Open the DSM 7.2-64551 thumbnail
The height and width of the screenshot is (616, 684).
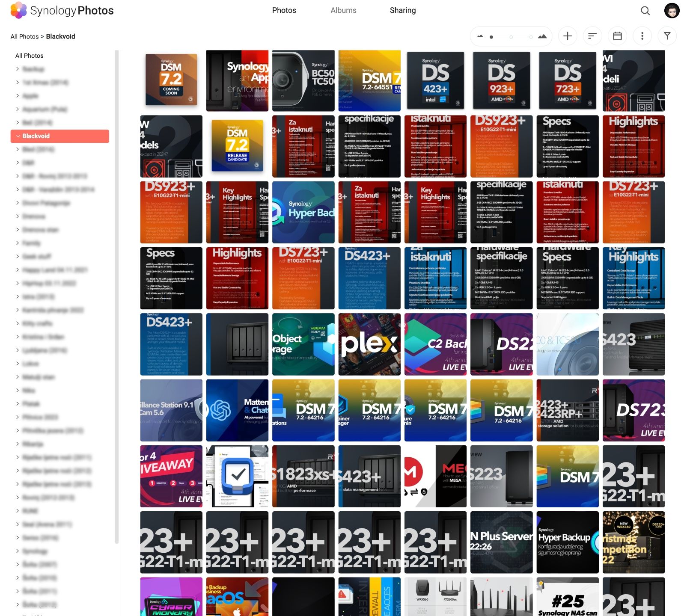(x=369, y=81)
